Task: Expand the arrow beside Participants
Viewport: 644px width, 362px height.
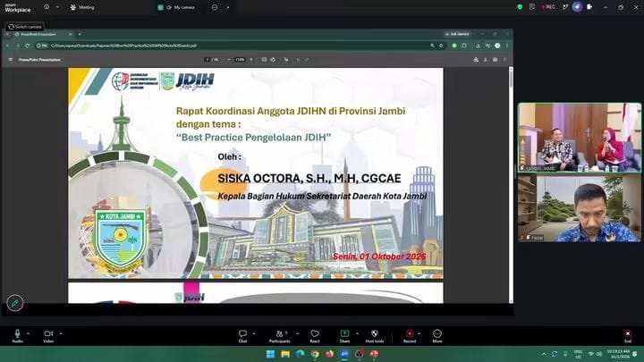Action: (297, 333)
